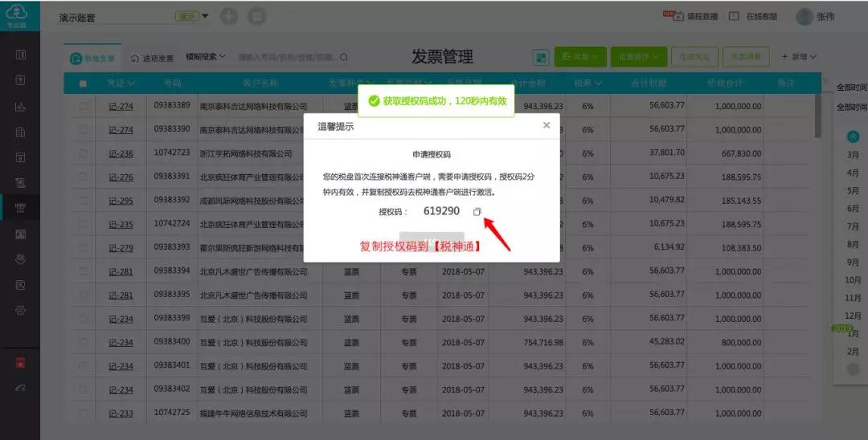The image size is (868, 440).
Task: Select 6月 in the month timeline
Action: [x=853, y=209]
